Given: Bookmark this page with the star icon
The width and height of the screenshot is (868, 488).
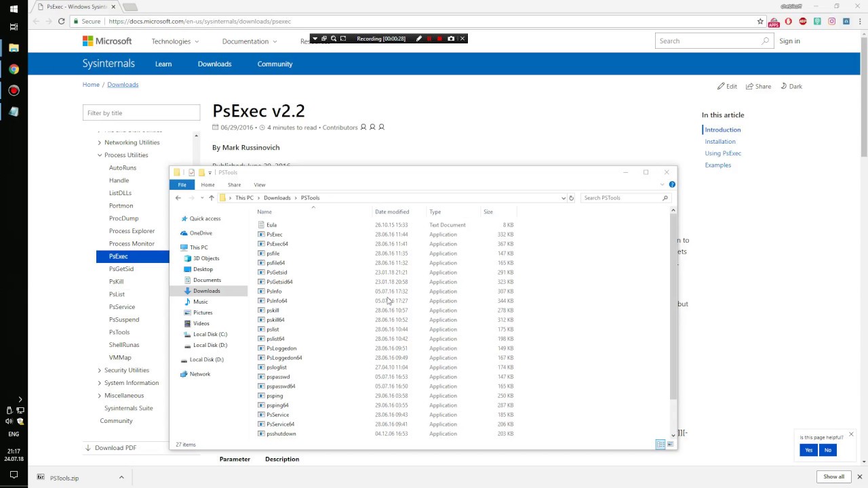Looking at the screenshot, I should pyautogui.click(x=760, y=21).
